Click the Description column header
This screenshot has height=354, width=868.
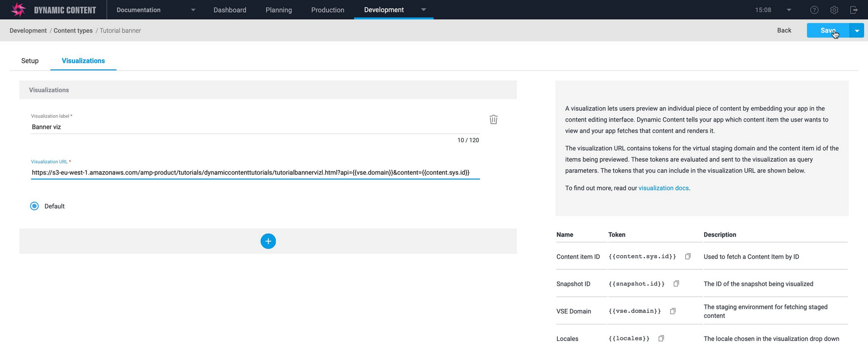(x=720, y=235)
